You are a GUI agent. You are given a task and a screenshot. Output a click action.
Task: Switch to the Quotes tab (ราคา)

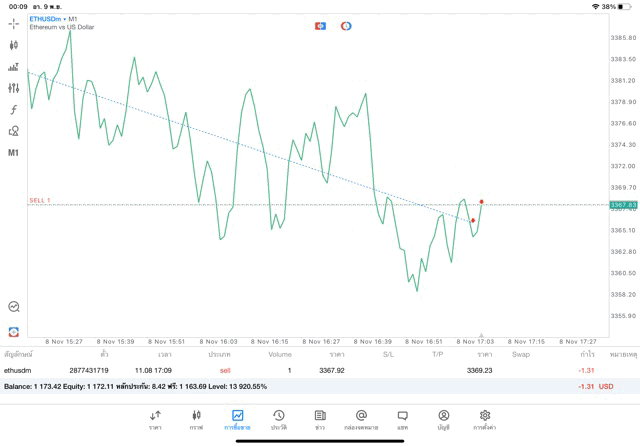coord(155,419)
